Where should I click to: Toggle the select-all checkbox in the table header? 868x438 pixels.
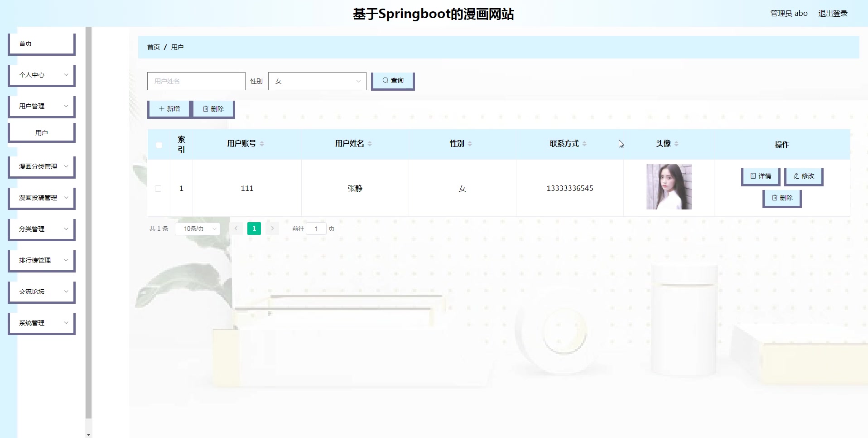(159, 145)
